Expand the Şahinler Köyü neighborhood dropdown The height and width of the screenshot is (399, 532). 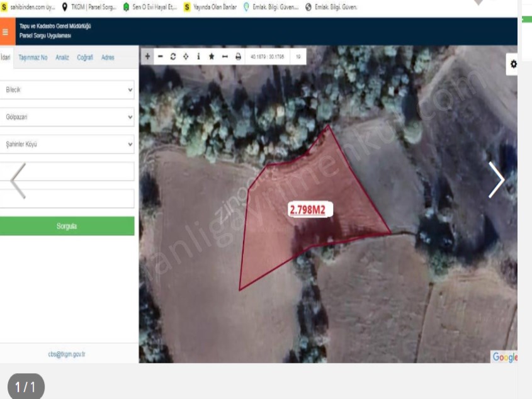pos(67,144)
